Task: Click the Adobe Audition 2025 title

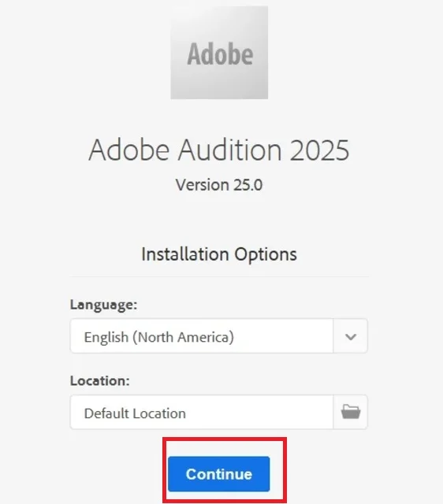Action: 219,150
